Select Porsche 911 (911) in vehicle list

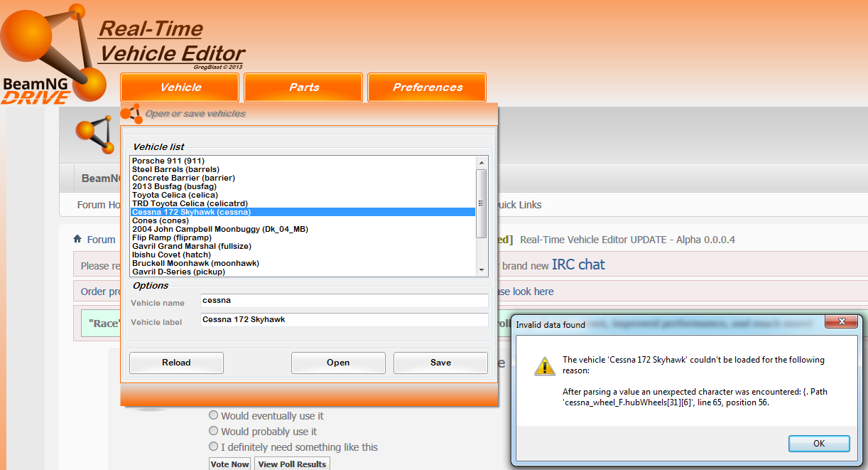coord(303,161)
